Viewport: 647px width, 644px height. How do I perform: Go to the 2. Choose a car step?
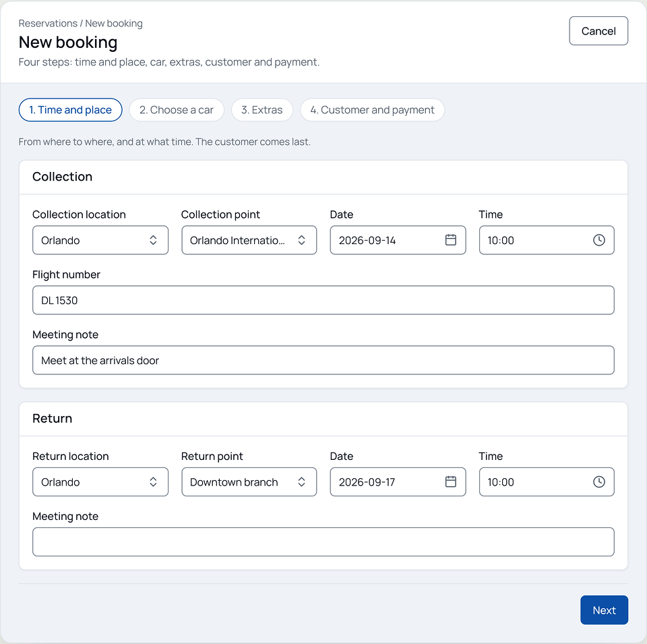tap(176, 110)
